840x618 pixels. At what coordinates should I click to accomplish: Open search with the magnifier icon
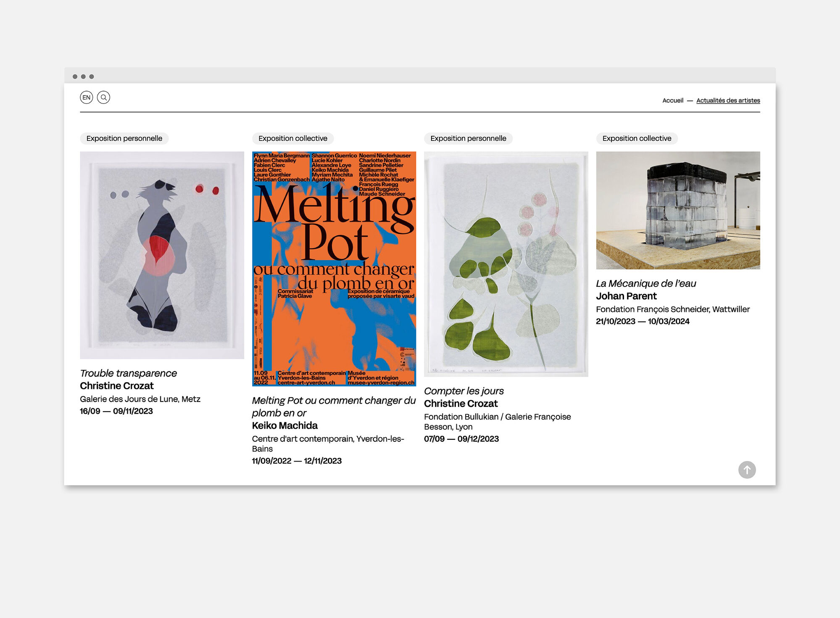[x=103, y=98]
